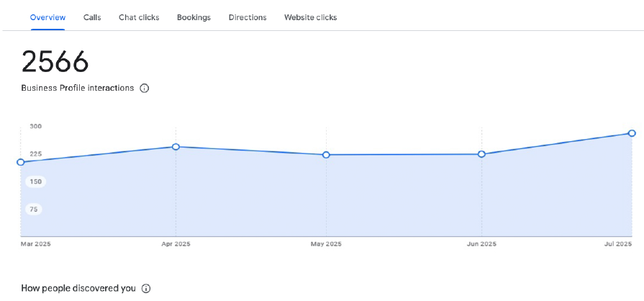Click the Jul 2025 data point on the line
Image resolution: width=644 pixels, height=301 pixels.
(x=632, y=133)
